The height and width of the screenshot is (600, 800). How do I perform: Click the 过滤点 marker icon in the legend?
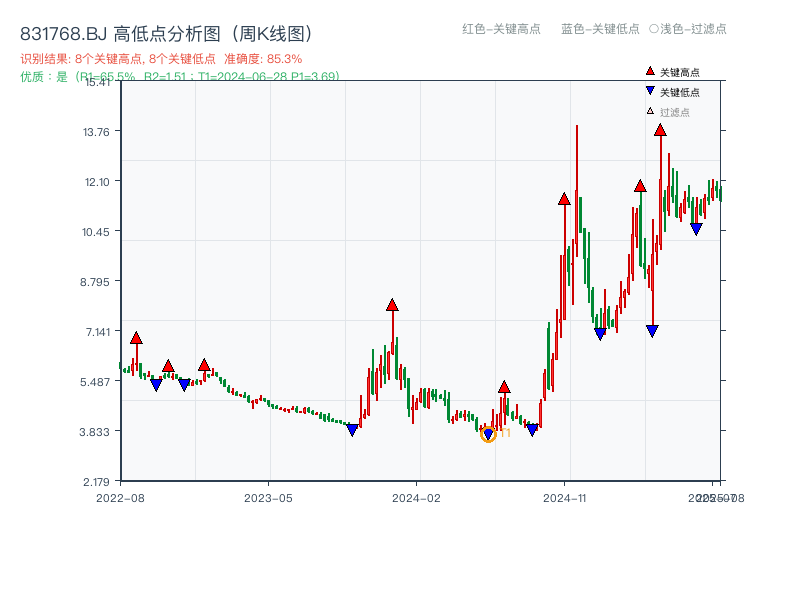[649, 110]
